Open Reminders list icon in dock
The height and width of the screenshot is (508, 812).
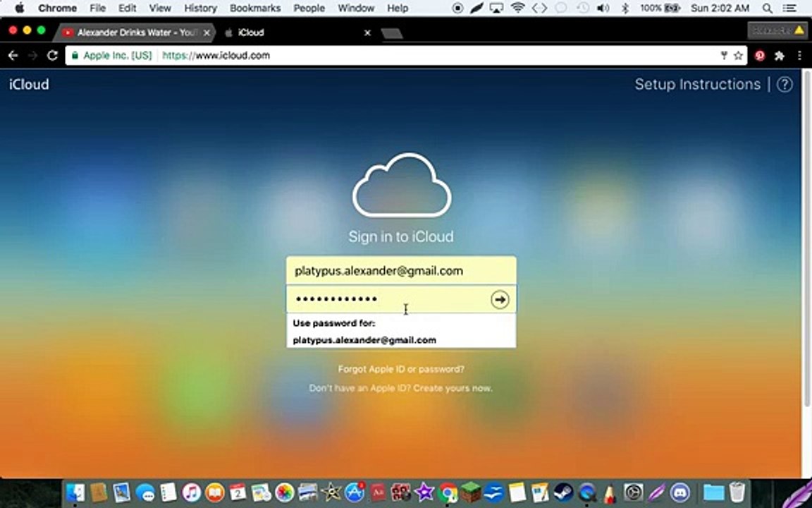(168, 492)
